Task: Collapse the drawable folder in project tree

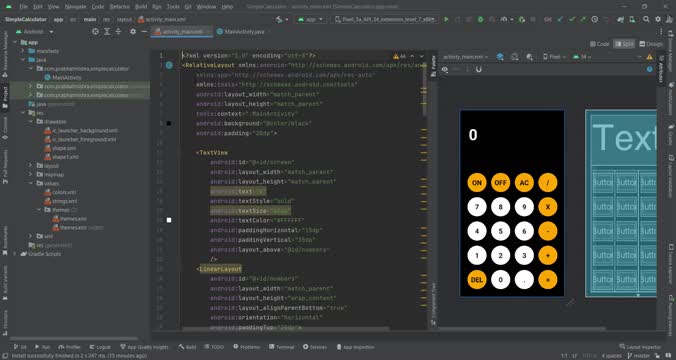Action: tap(31, 122)
